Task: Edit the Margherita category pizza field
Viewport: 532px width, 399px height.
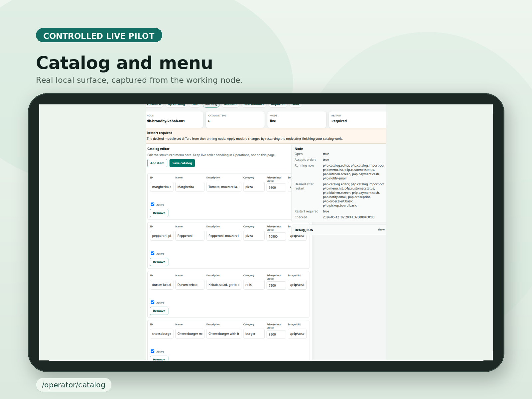Action: click(254, 187)
